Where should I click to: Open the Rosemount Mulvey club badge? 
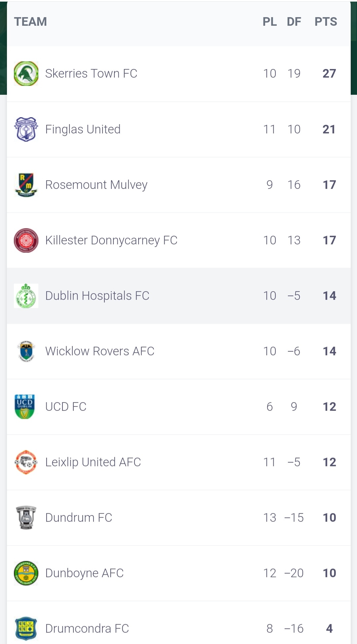click(x=26, y=185)
